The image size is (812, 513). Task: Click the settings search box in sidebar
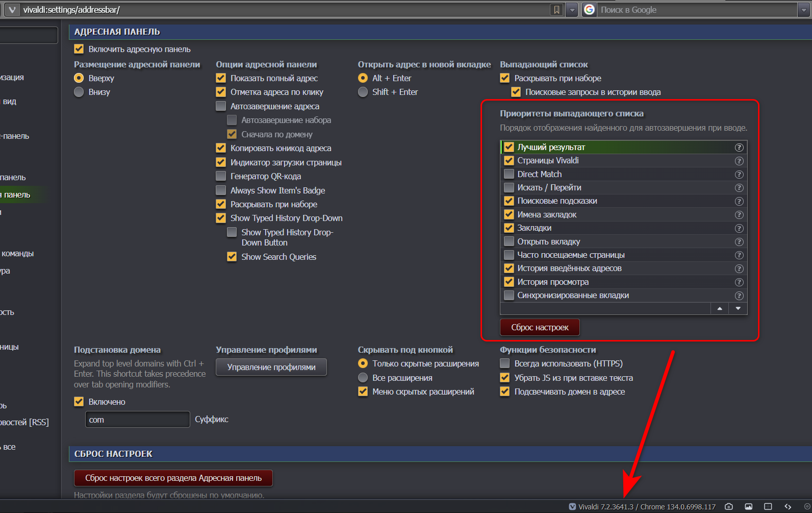(x=29, y=35)
